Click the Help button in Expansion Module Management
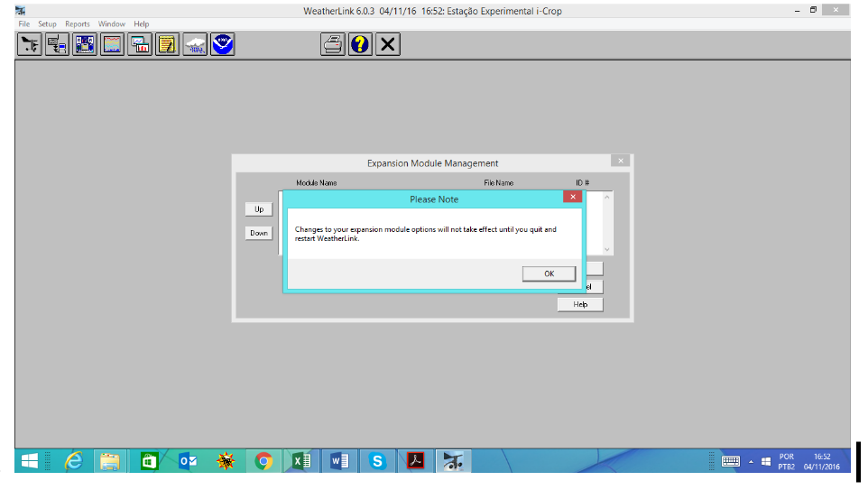The width and height of the screenshot is (868, 490). (580, 305)
